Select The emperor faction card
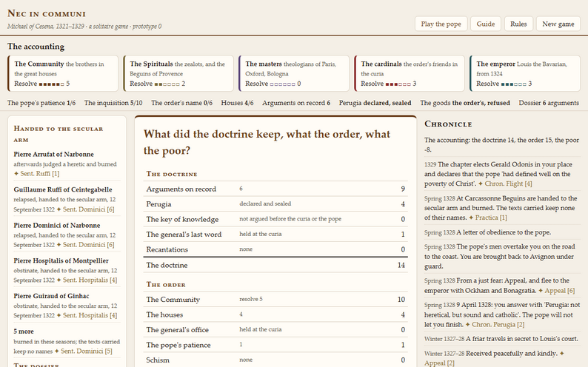The width and height of the screenshot is (588, 367). pyautogui.click(x=524, y=73)
